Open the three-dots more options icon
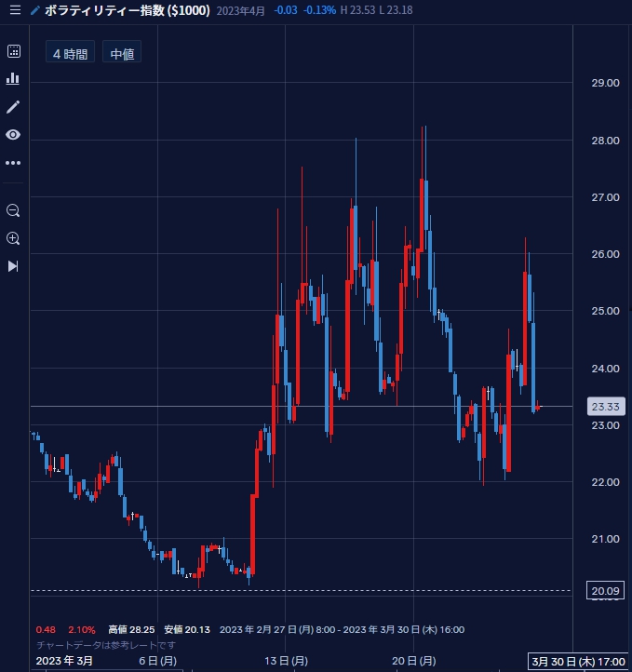 [13, 163]
